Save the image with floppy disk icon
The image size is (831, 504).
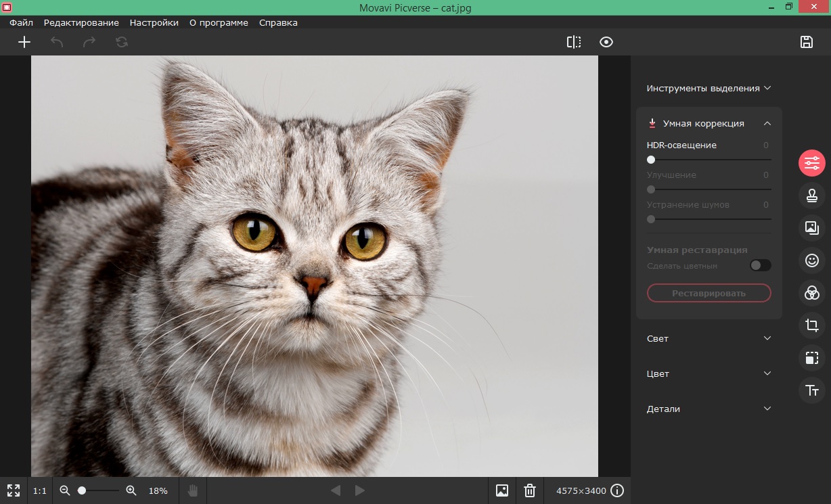tap(807, 42)
